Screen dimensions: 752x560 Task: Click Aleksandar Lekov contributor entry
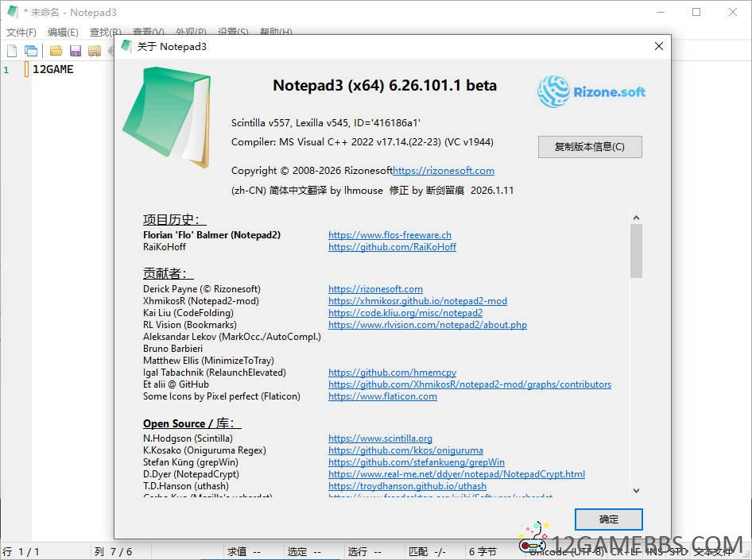click(x=231, y=337)
